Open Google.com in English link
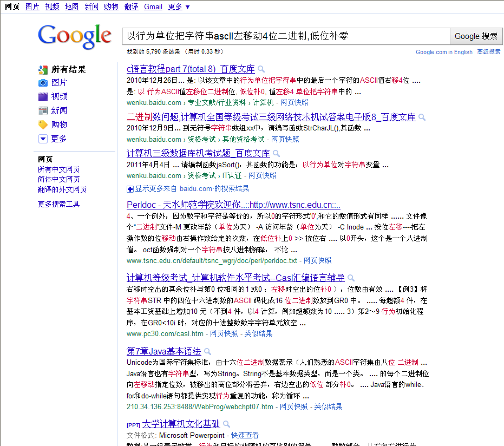Screen dimensions: 504x446 coord(444,52)
